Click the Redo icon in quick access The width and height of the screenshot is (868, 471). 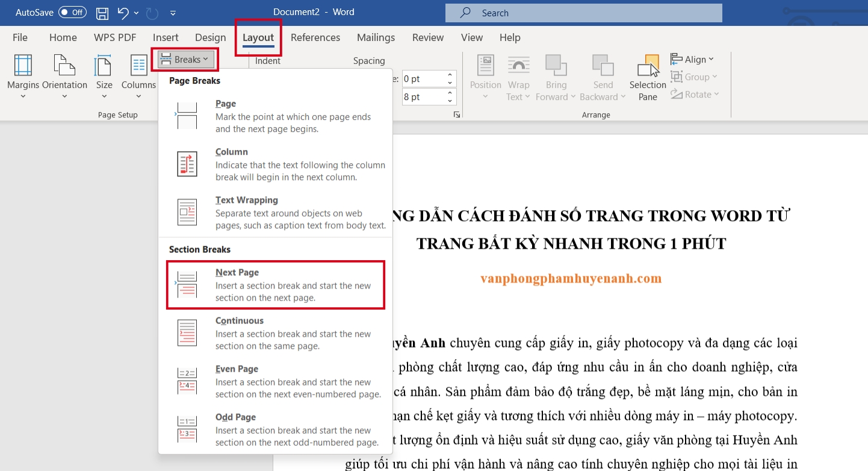click(x=152, y=13)
